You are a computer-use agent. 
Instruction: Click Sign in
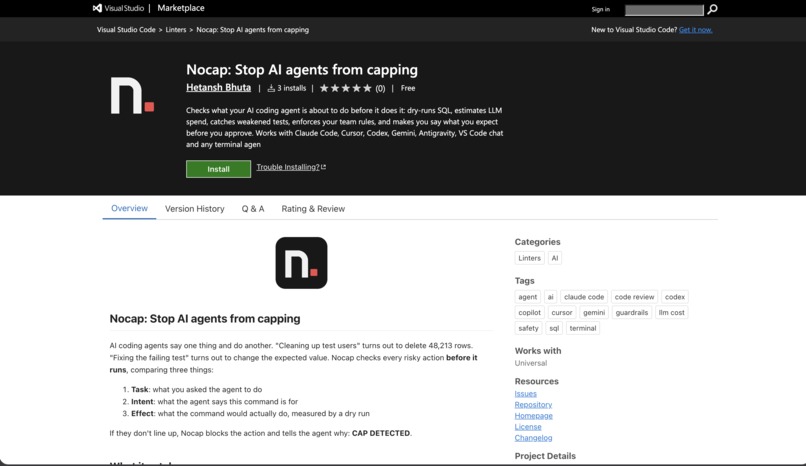600,9
